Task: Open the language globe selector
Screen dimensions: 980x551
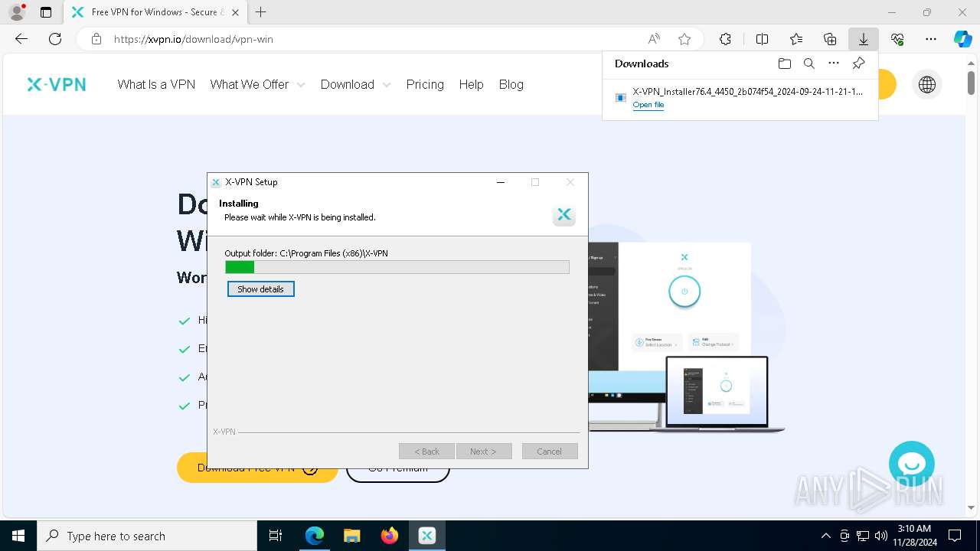Action: coord(927,85)
